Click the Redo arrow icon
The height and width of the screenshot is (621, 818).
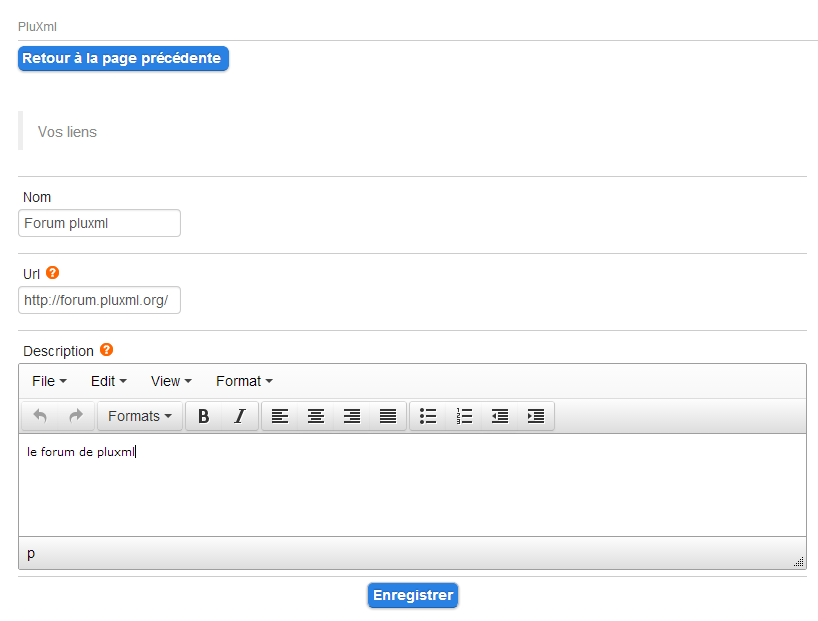(76, 416)
